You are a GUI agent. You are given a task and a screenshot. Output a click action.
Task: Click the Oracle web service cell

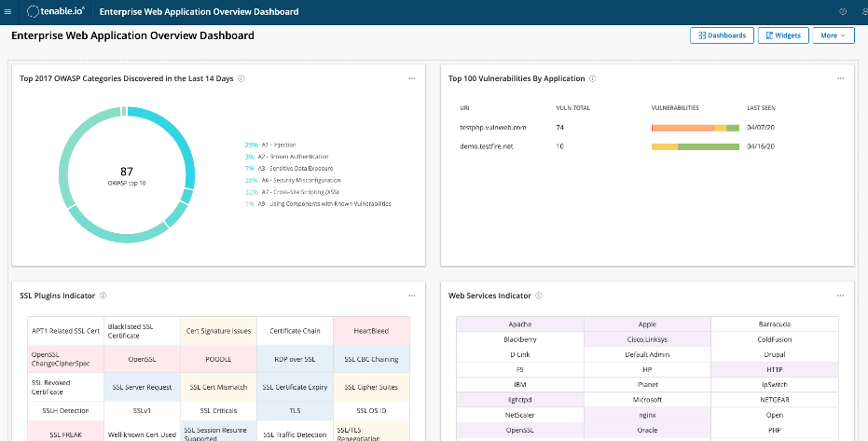(x=648, y=430)
